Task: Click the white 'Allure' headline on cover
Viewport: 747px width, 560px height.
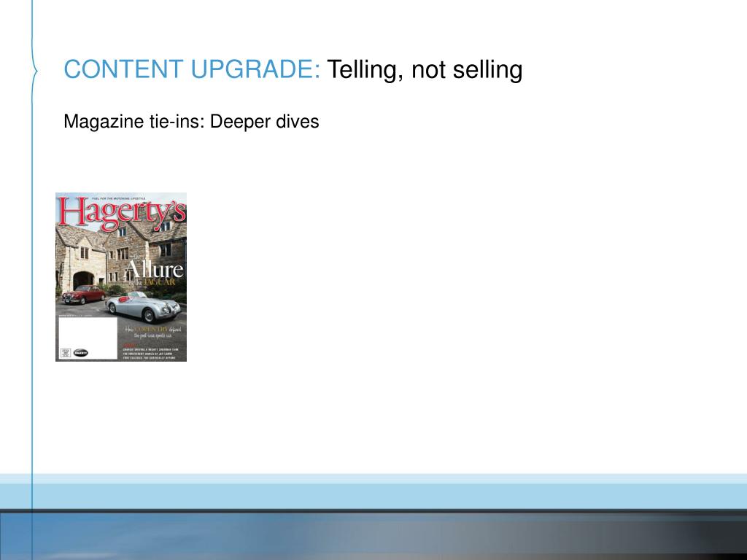Action: click(154, 270)
